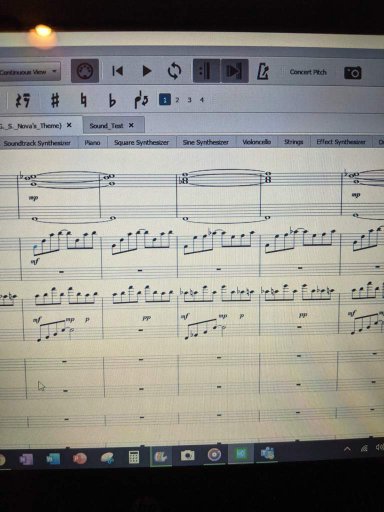Close the Sound_Test tab

(x=131, y=125)
